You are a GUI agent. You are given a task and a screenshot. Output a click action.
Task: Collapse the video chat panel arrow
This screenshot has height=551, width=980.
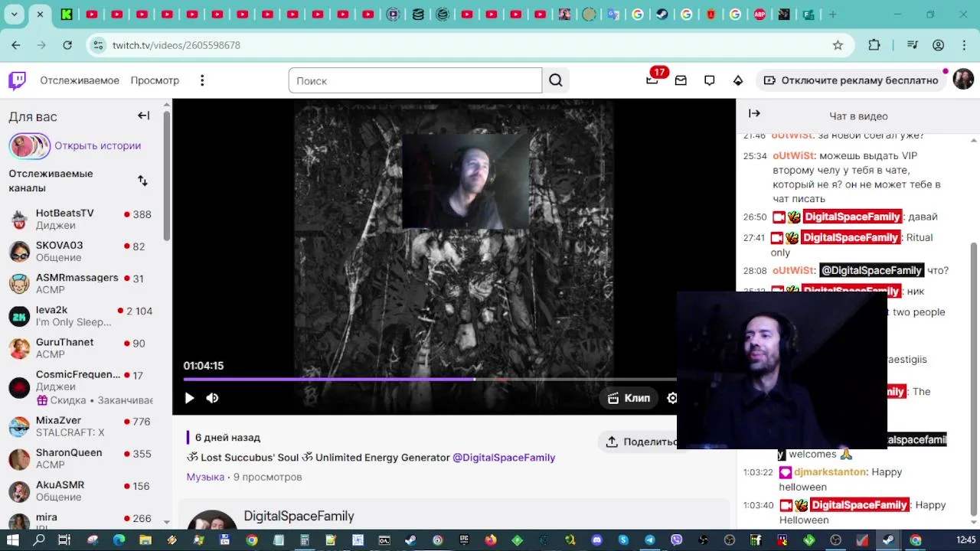pos(754,113)
